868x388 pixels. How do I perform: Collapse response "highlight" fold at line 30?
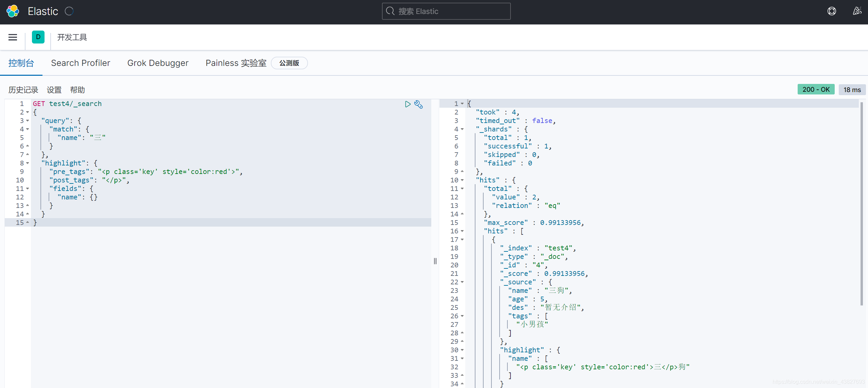point(462,350)
